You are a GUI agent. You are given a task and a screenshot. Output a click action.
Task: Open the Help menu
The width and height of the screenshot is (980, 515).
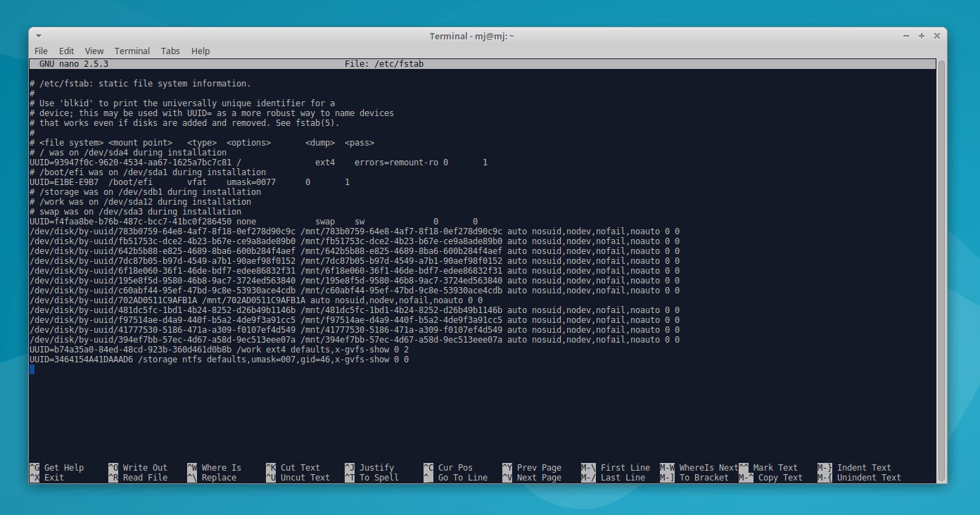click(x=201, y=51)
